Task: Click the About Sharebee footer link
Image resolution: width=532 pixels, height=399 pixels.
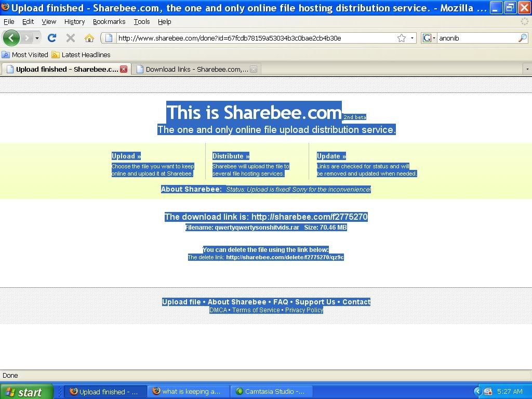Action: pyautogui.click(x=237, y=302)
